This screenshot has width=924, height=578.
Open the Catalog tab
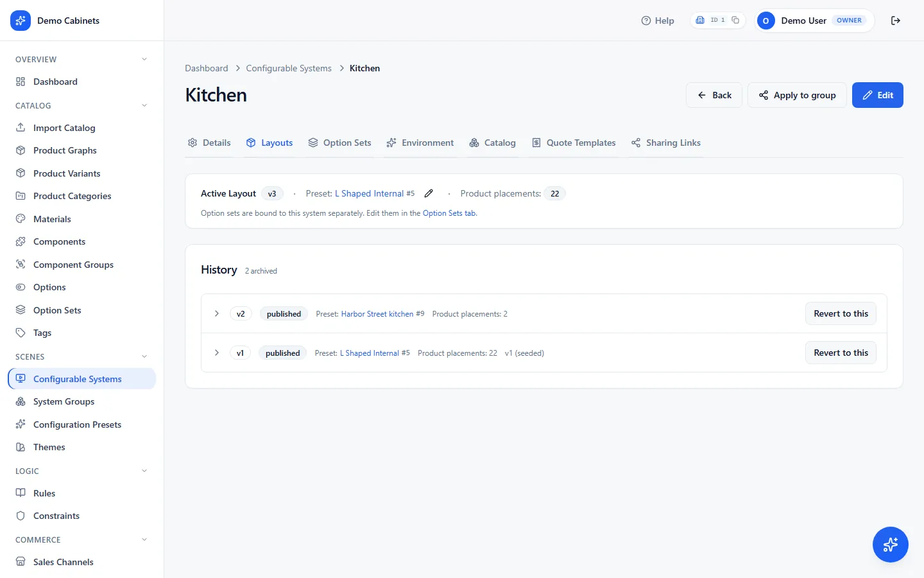[x=492, y=143]
